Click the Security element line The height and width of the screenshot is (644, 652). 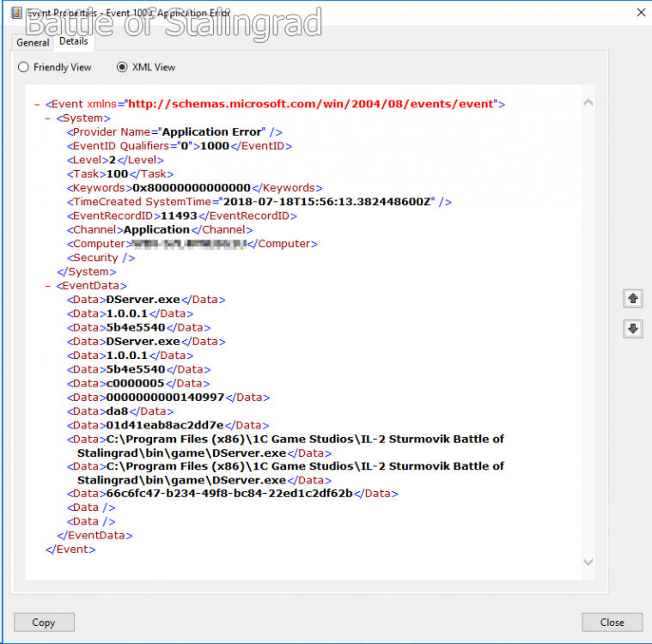click(x=101, y=258)
